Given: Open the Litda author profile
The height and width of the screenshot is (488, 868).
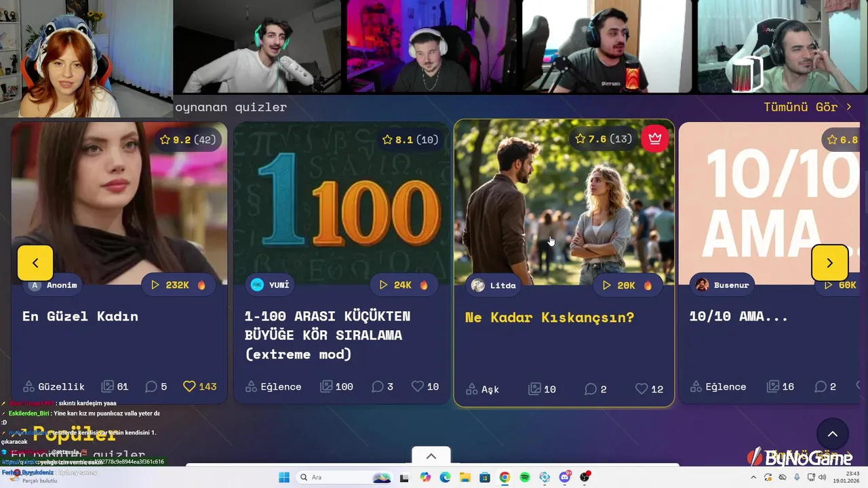Looking at the screenshot, I should (494, 285).
